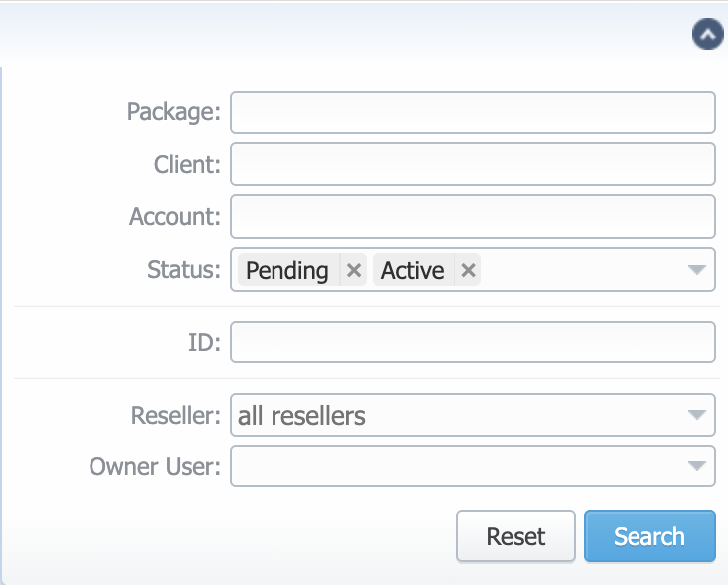Screen dimensions: 728x585
Task: Click the blue Search button
Action: coord(649,537)
